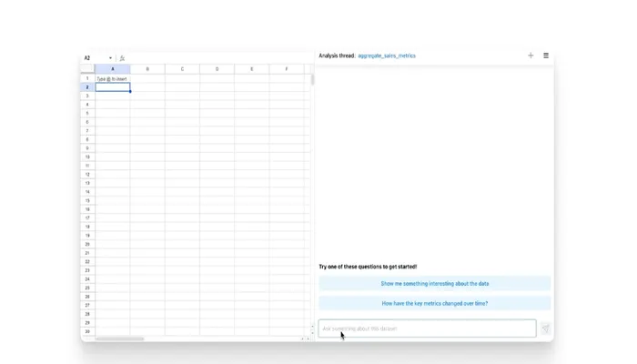Click the send message paper plane icon
The width and height of the screenshot is (637, 364).
(x=545, y=329)
